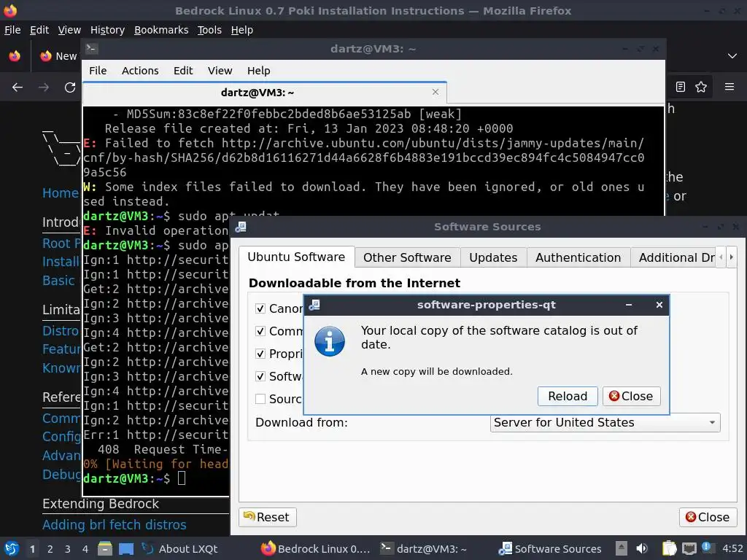Click the 4:52 clock in the taskbar
Screen dimensions: 747x560
coord(732,549)
